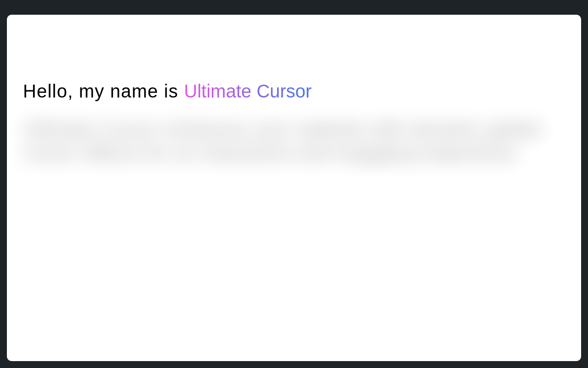
Task: Click the word "is" in the heading
Action: (x=171, y=92)
